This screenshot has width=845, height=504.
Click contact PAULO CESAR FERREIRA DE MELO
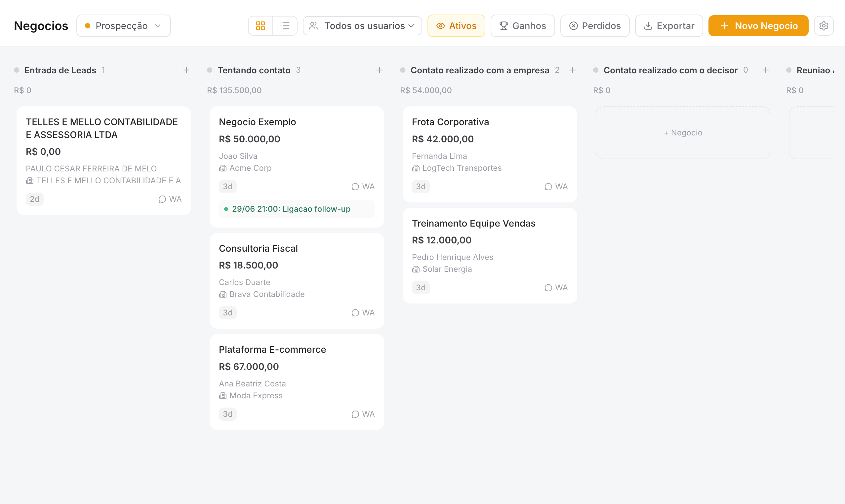tap(91, 169)
